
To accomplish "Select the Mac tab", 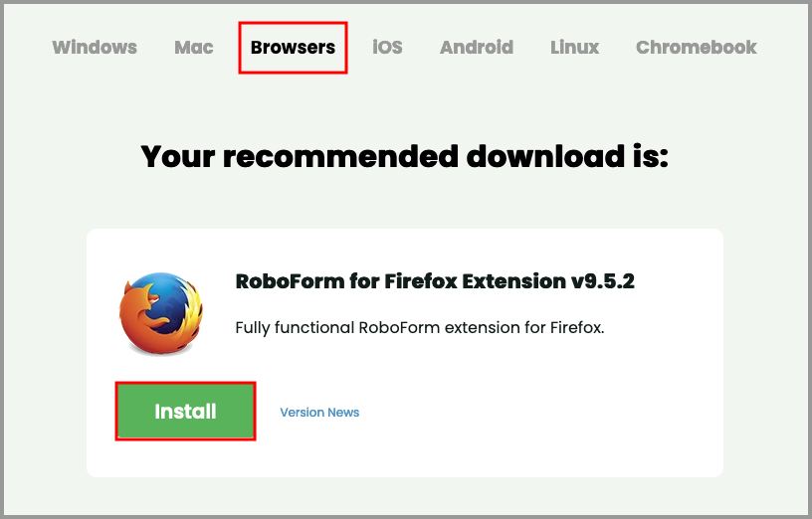I will click(x=194, y=48).
